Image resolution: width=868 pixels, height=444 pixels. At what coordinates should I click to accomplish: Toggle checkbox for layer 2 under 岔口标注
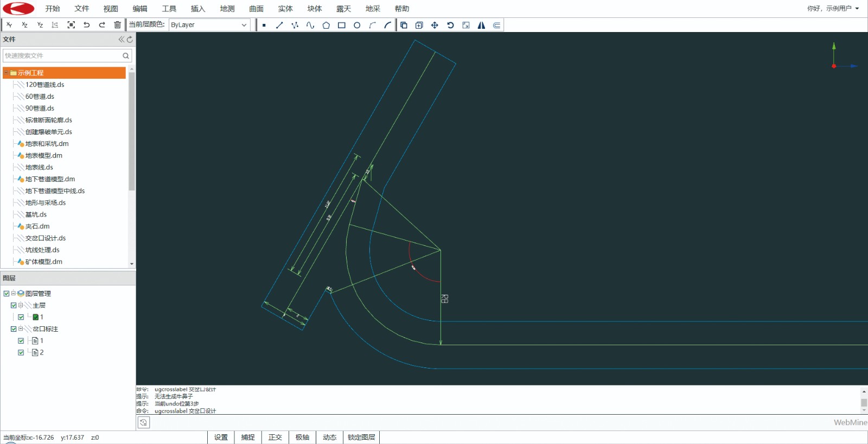(x=21, y=353)
